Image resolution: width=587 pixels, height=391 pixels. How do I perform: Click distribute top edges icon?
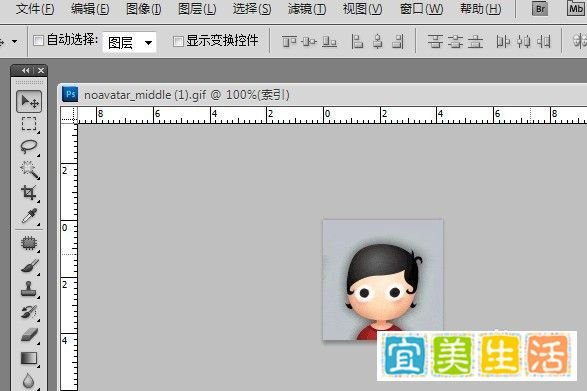click(x=435, y=41)
